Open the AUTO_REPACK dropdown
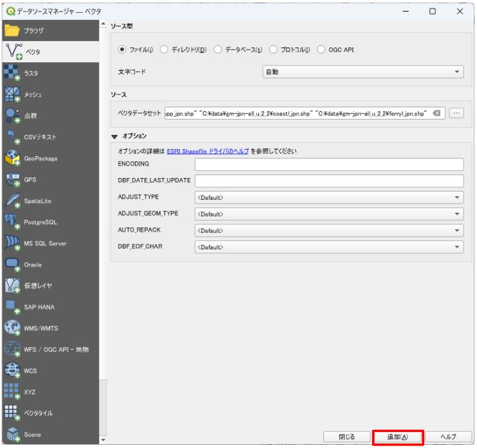 [329, 231]
